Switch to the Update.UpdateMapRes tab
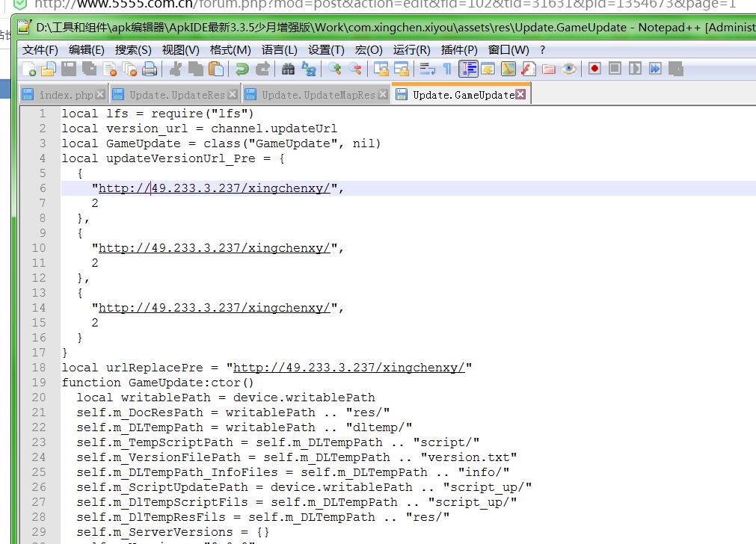The width and height of the screenshot is (756, 544). pos(318,95)
